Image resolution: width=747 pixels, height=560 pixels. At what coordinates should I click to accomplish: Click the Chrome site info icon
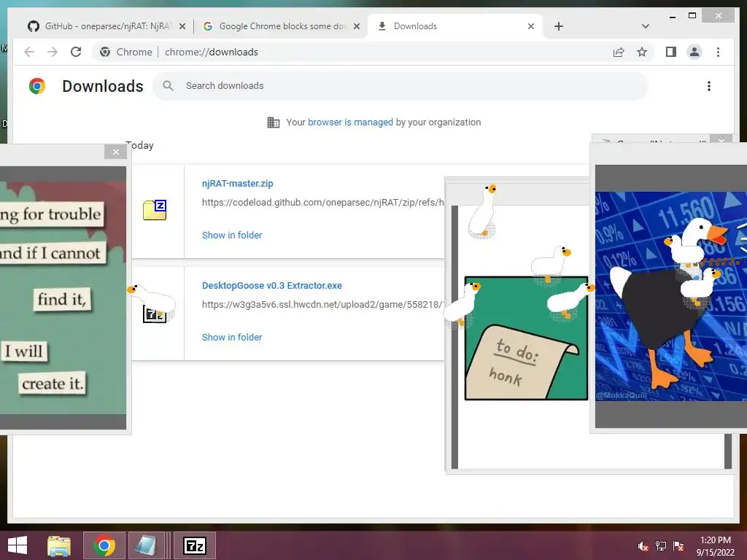pyautogui.click(x=105, y=52)
